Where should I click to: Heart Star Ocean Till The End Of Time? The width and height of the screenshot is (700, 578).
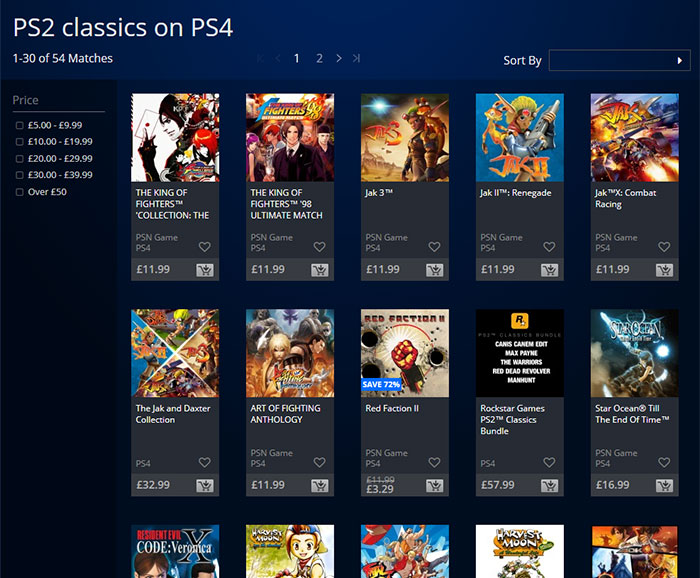(x=664, y=462)
